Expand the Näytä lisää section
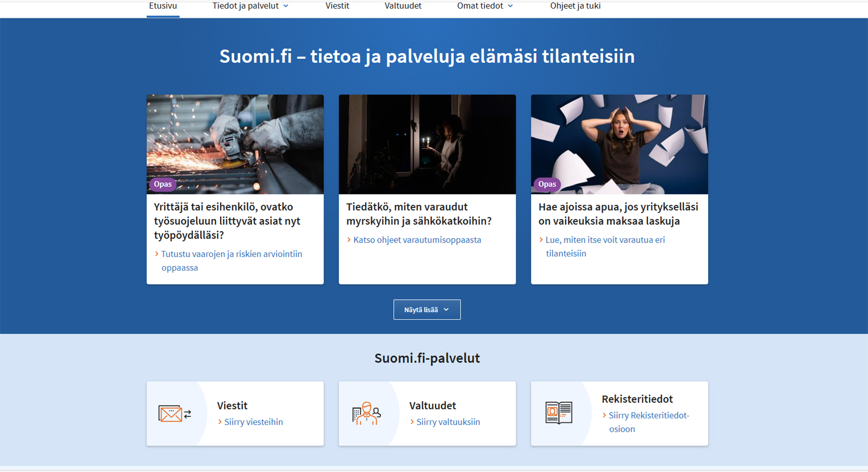 coord(426,309)
